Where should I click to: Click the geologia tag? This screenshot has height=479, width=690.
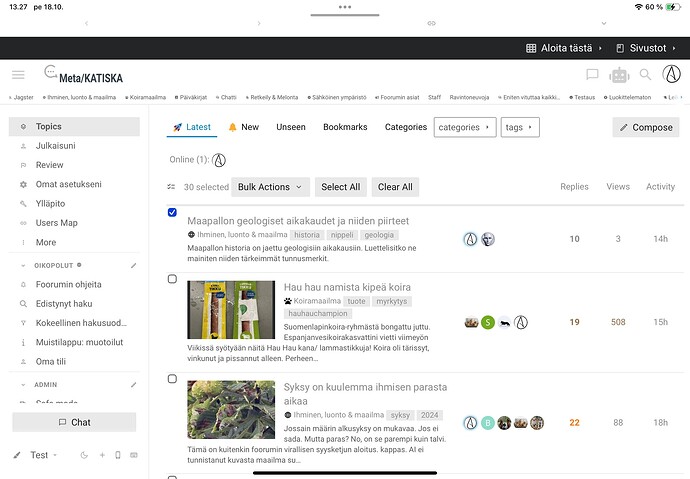click(379, 235)
